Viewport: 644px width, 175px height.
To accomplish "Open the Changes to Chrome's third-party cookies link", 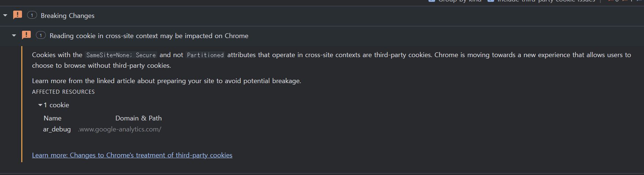I will 132,155.
